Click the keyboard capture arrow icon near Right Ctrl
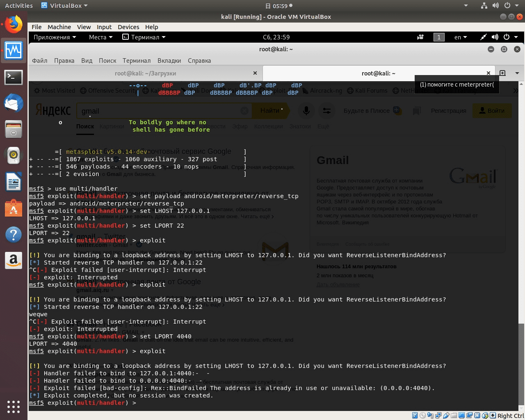Image resolution: width=525 pixels, height=420 pixels. [493, 415]
